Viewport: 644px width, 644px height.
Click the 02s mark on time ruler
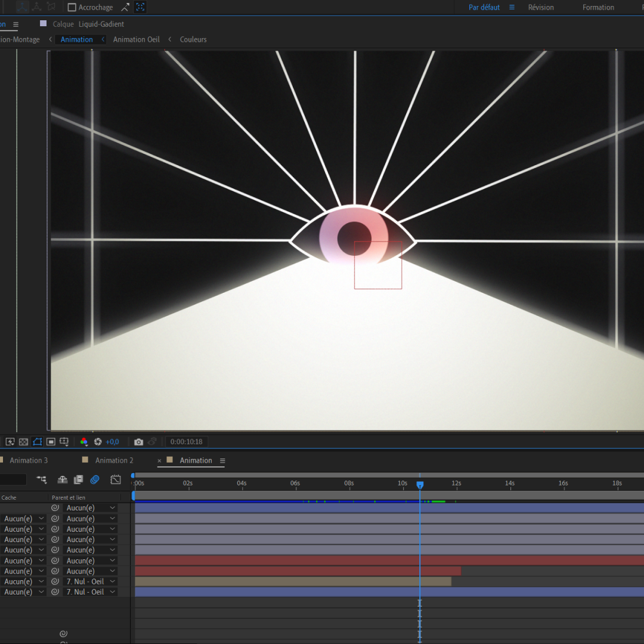[188, 483]
